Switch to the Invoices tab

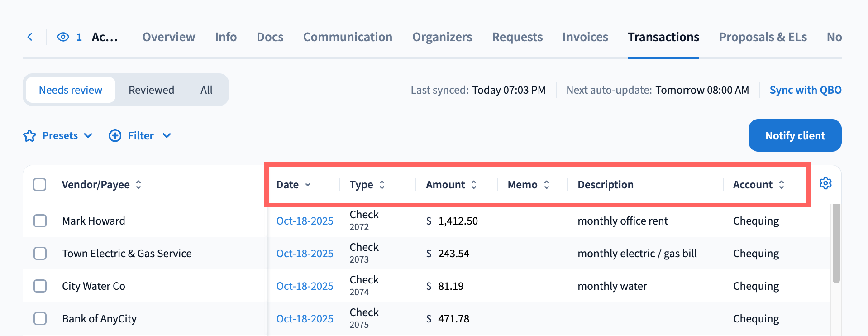click(585, 37)
